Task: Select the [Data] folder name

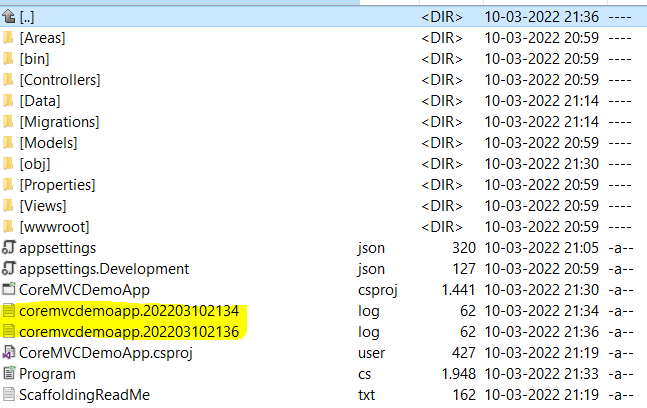Action: (40, 101)
